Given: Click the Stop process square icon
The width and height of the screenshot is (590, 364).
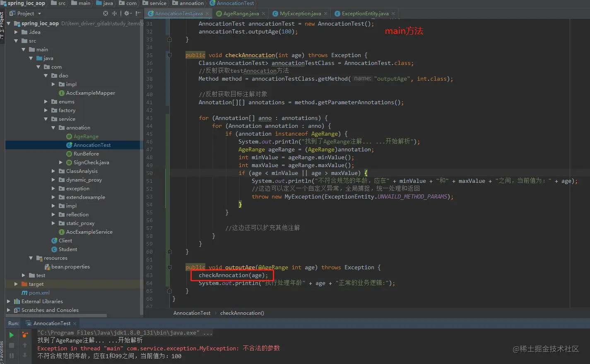Looking at the screenshot, I should click(x=12, y=345).
